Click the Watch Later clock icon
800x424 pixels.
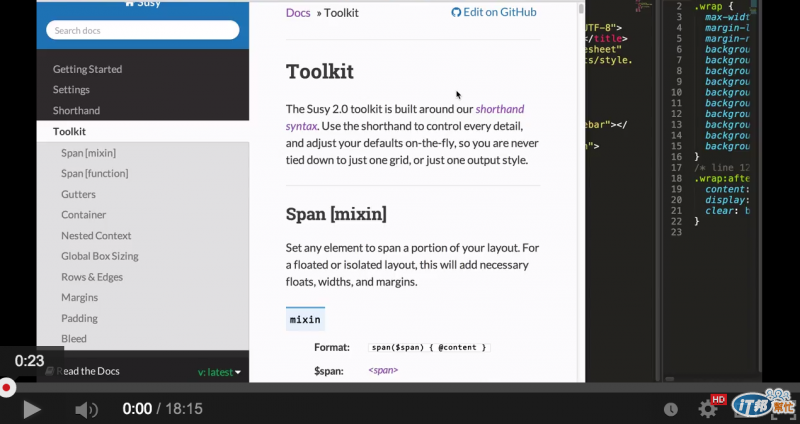click(670, 409)
